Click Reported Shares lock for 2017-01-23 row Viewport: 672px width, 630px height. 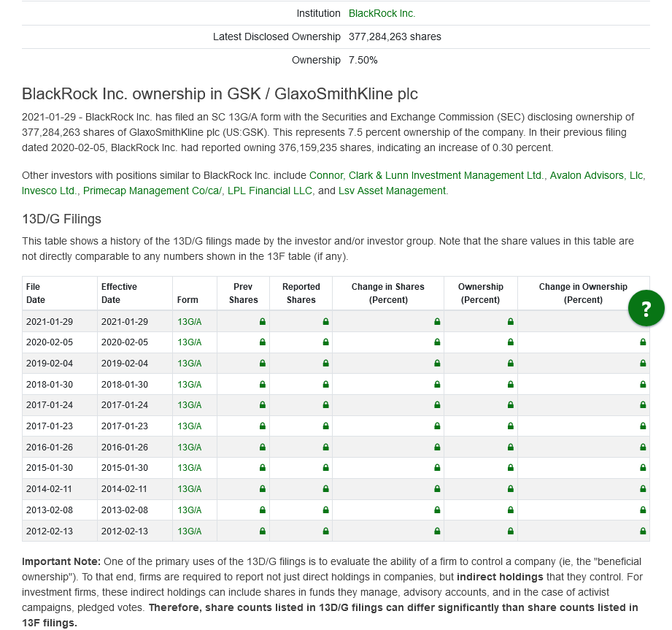click(x=325, y=426)
